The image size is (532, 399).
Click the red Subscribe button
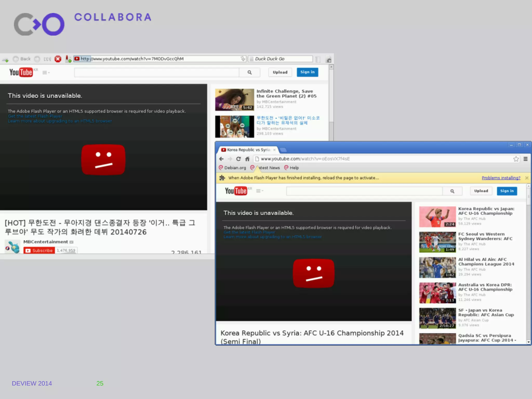coord(39,250)
